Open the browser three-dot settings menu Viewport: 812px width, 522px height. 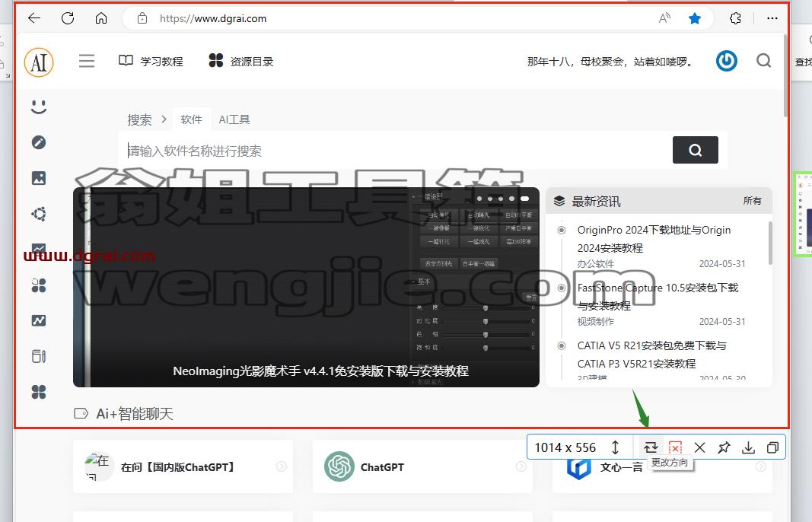(x=772, y=18)
